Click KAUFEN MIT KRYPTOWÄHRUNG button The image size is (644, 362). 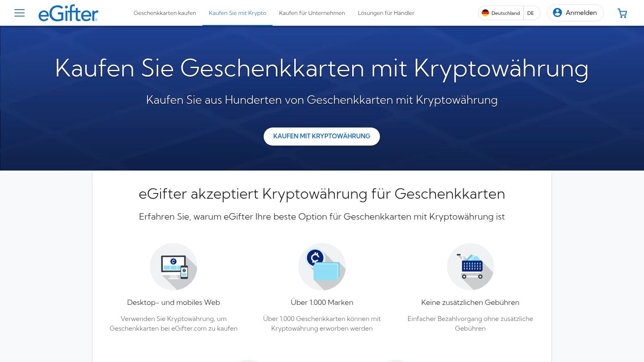[x=322, y=136]
